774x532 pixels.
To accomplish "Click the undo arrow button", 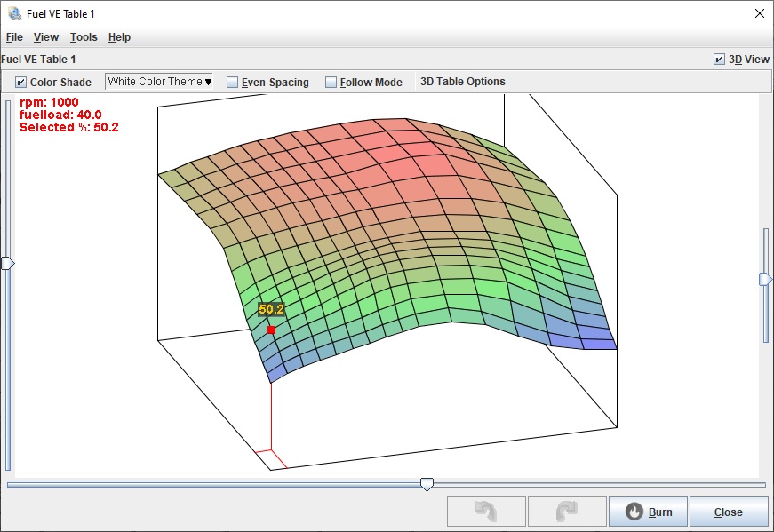I will tap(486, 512).
